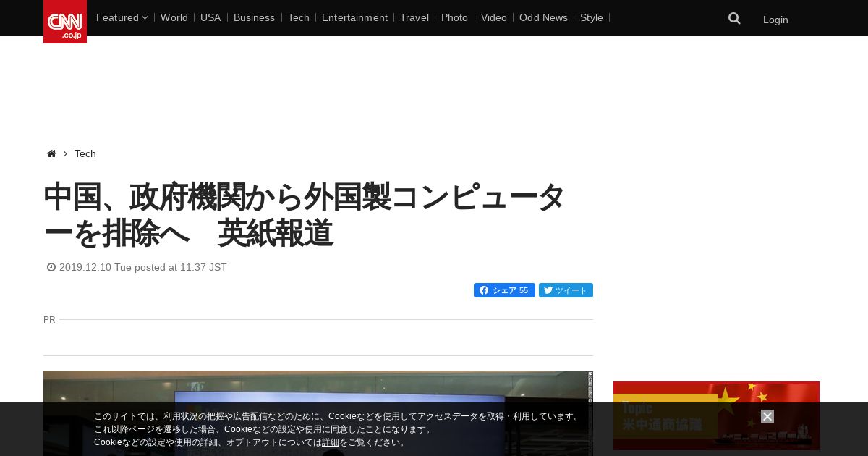This screenshot has height=456, width=868.
Task: Expand the Featured dropdown menu
Action: 122,17
